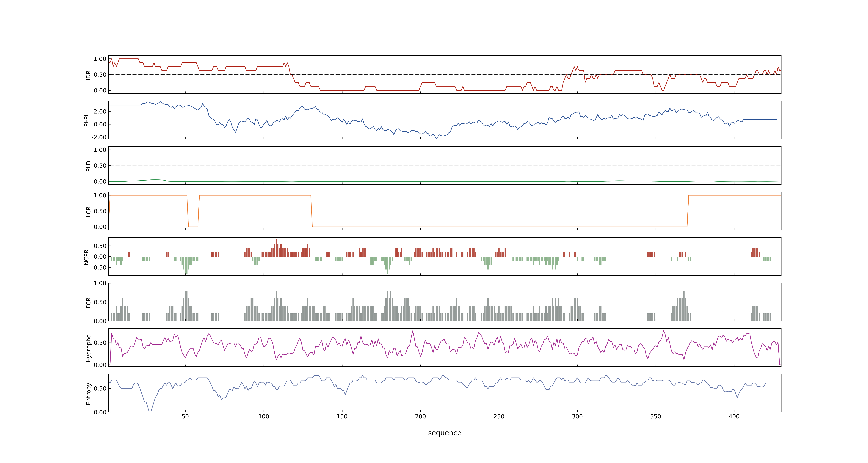The height and width of the screenshot is (463, 868).
Task: Click the x-axis tick label 50
Action: pyautogui.click(x=185, y=416)
